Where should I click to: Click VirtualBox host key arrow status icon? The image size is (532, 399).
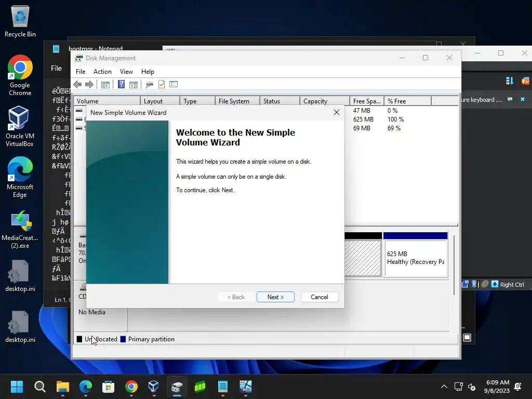click(495, 284)
